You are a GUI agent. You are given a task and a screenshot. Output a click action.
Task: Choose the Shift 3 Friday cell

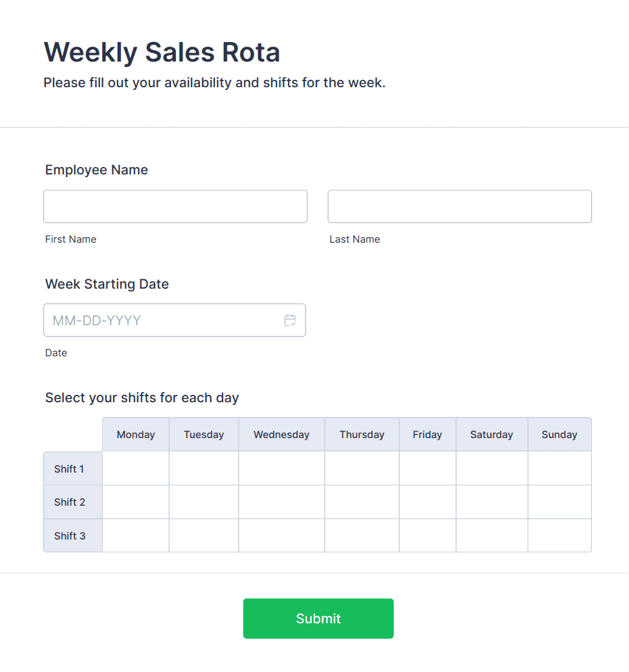427,535
